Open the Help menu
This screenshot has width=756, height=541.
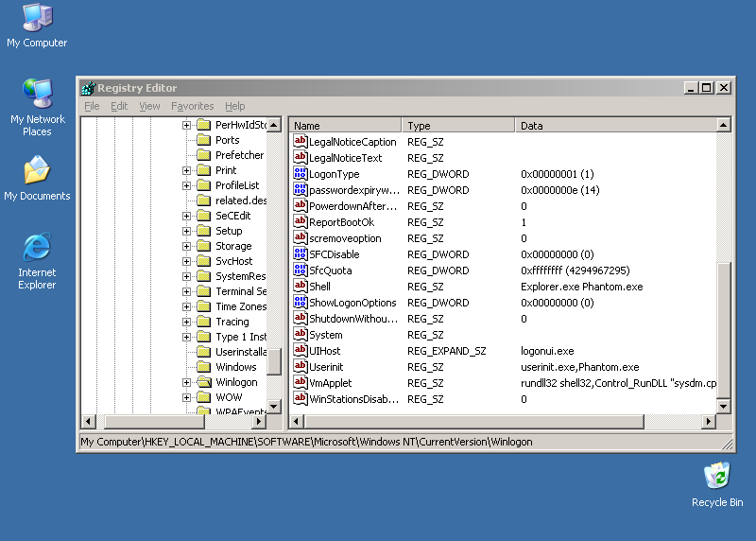point(234,106)
